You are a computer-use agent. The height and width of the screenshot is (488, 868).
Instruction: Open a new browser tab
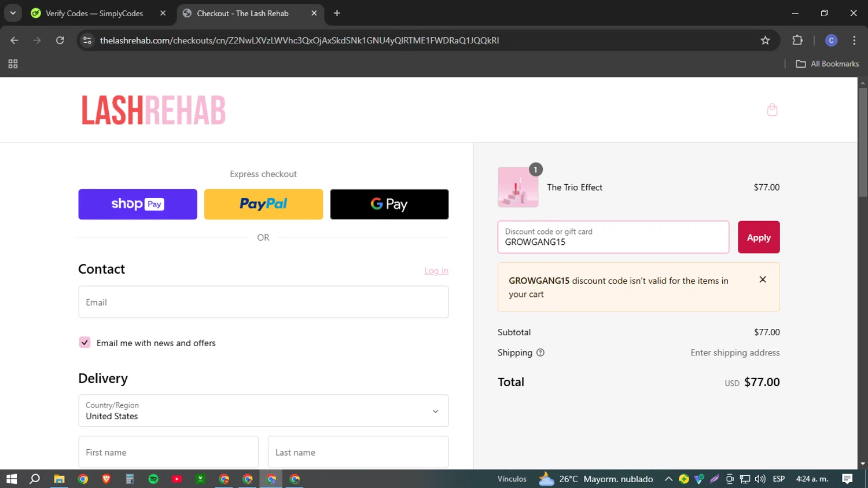[337, 13]
